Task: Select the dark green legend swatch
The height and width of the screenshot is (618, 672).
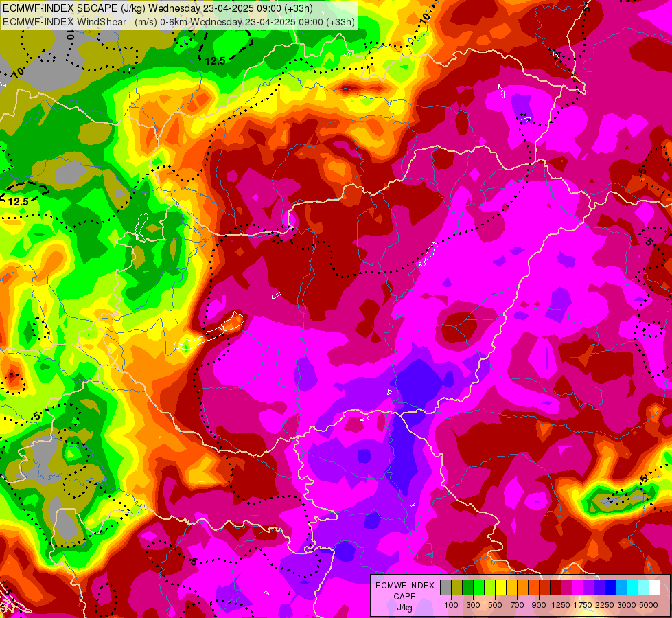Action: 467,587
